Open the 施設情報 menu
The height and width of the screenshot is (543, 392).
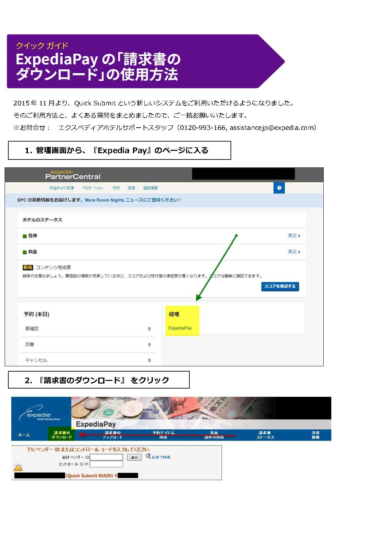click(151, 188)
